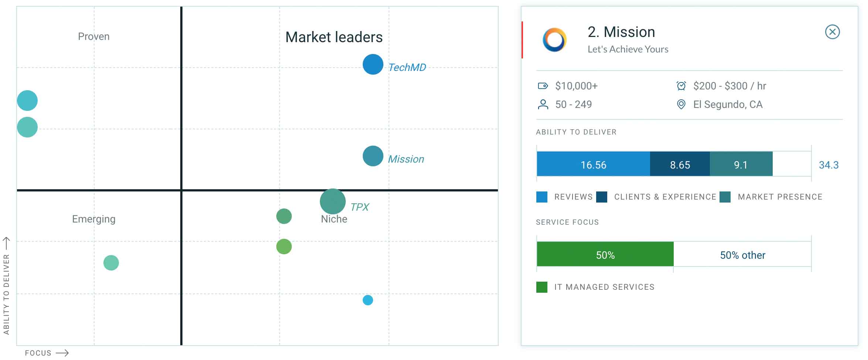This screenshot has width=868, height=360.
Task: Click the TechMD label link
Action: (407, 68)
